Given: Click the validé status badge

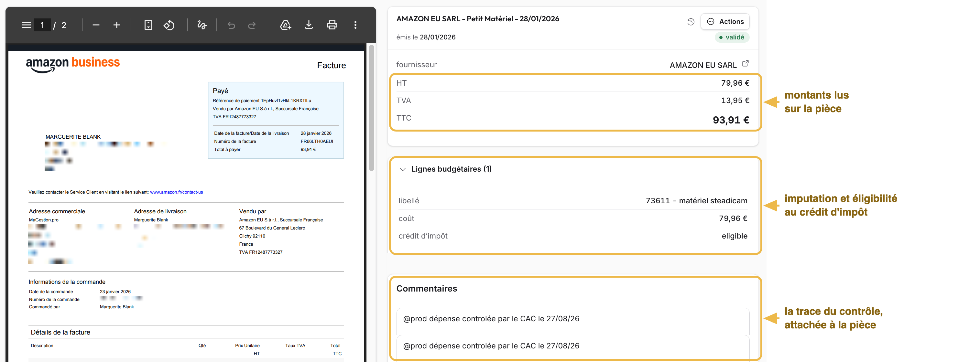Looking at the screenshot, I should click(x=732, y=37).
